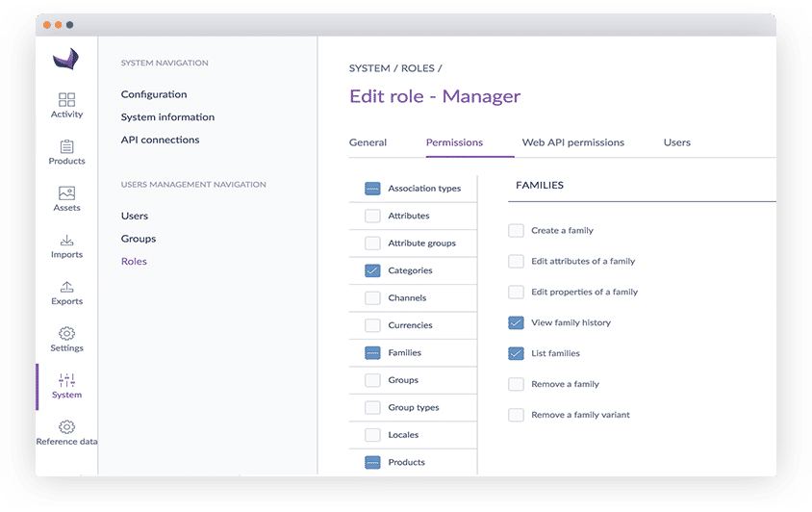
Task: Toggle the Categories permission checkbox
Action: (372, 271)
